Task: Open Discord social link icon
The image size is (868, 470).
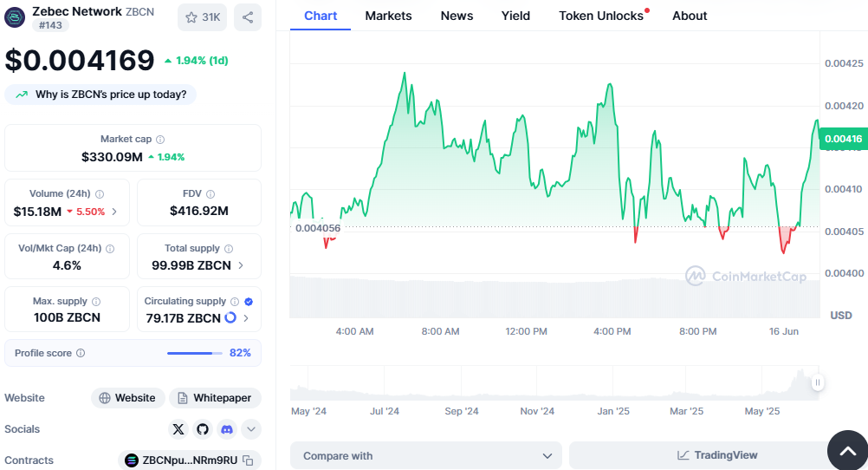Action: pos(227,429)
